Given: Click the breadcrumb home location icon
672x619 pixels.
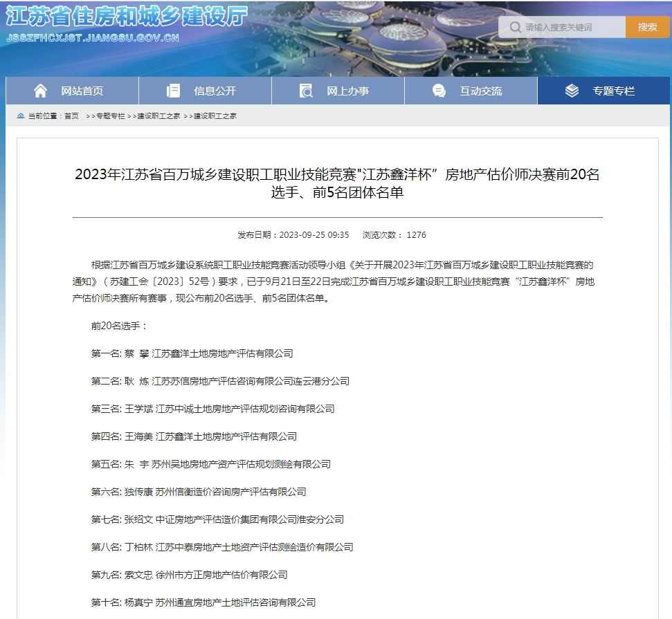Looking at the screenshot, I should pos(21,116).
